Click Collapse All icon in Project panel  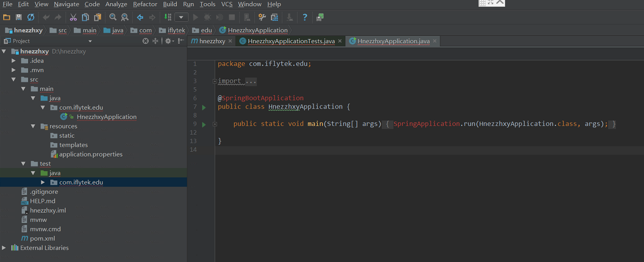point(155,41)
